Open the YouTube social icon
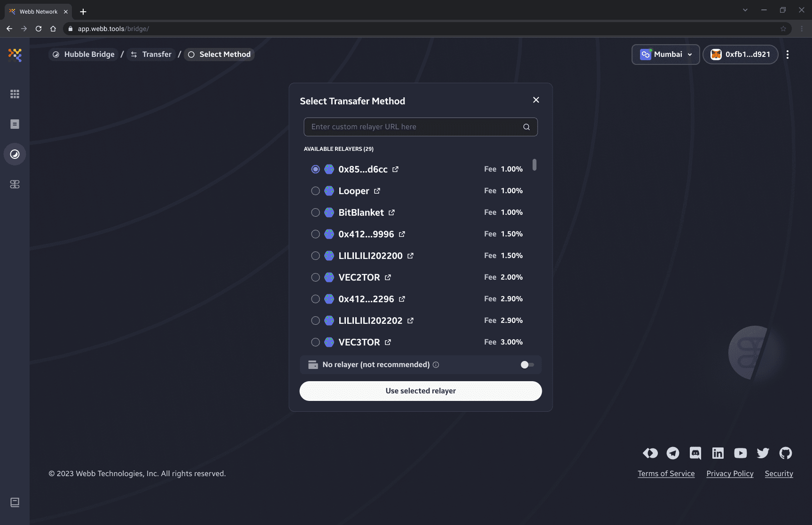Image resolution: width=812 pixels, height=525 pixels. pos(741,453)
